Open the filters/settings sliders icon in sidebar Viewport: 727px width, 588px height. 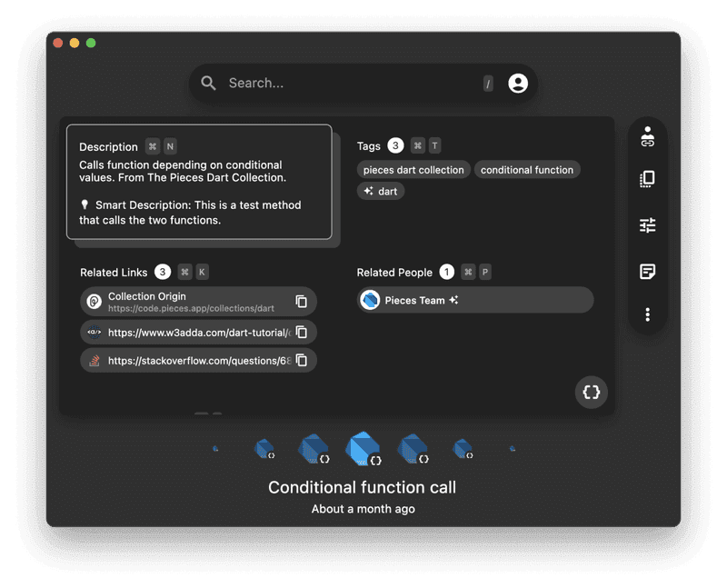[x=648, y=225]
